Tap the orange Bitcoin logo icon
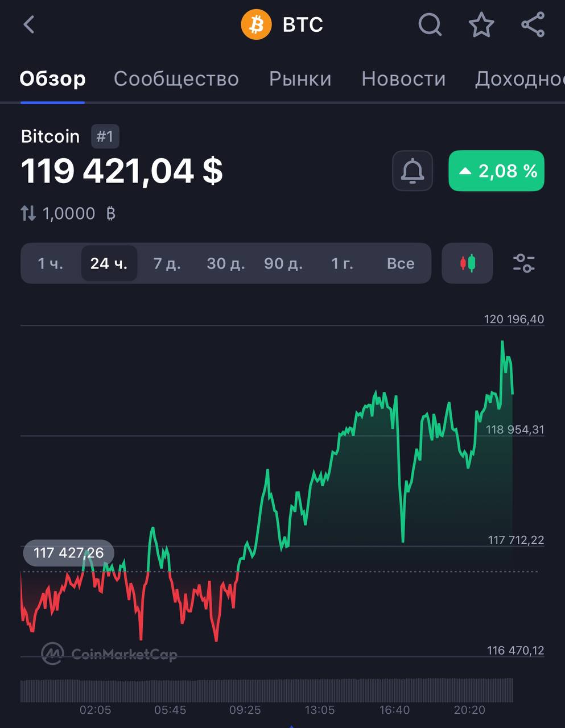 (256, 25)
